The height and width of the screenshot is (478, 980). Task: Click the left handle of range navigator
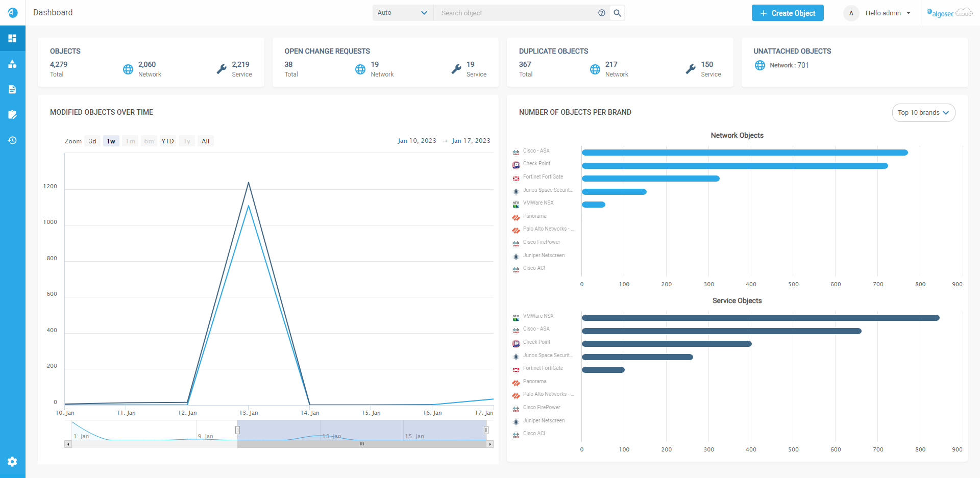[x=237, y=430]
